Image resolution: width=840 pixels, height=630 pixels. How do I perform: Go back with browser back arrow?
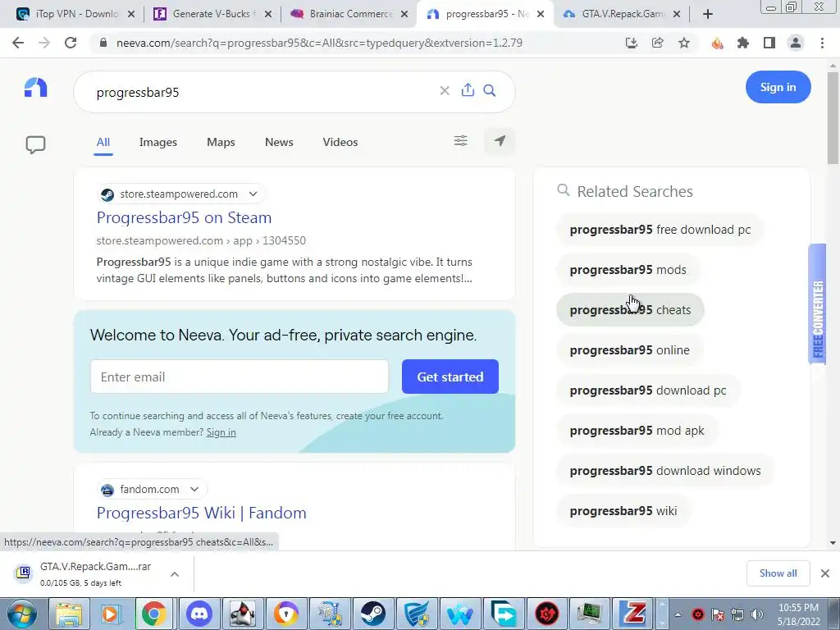(x=18, y=43)
